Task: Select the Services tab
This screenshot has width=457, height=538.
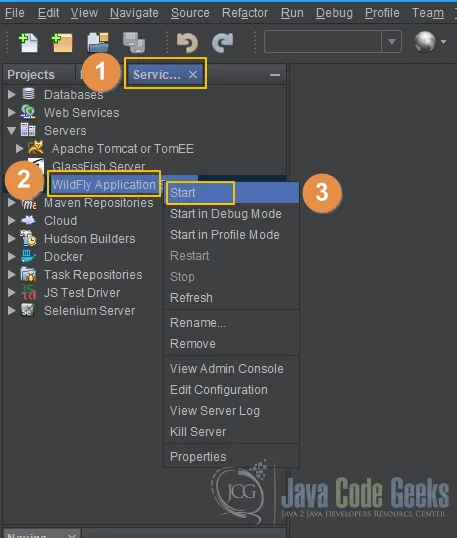Action: click(x=156, y=74)
